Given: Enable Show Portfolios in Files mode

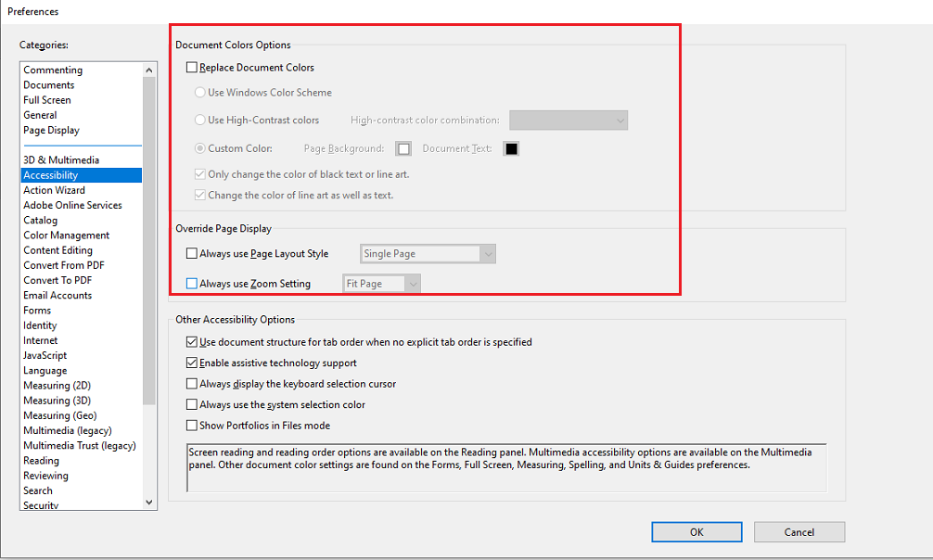Looking at the screenshot, I should pyautogui.click(x=191, y=425).
